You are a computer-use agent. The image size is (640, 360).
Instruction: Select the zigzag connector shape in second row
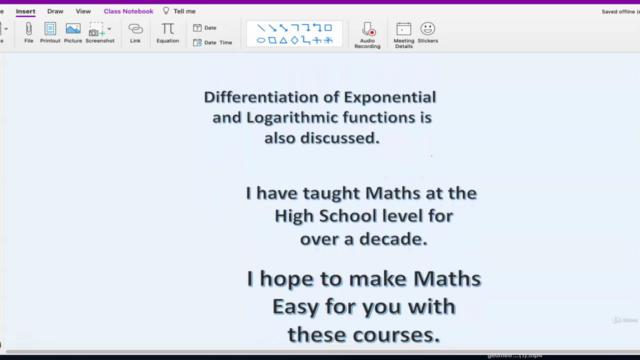306,40
